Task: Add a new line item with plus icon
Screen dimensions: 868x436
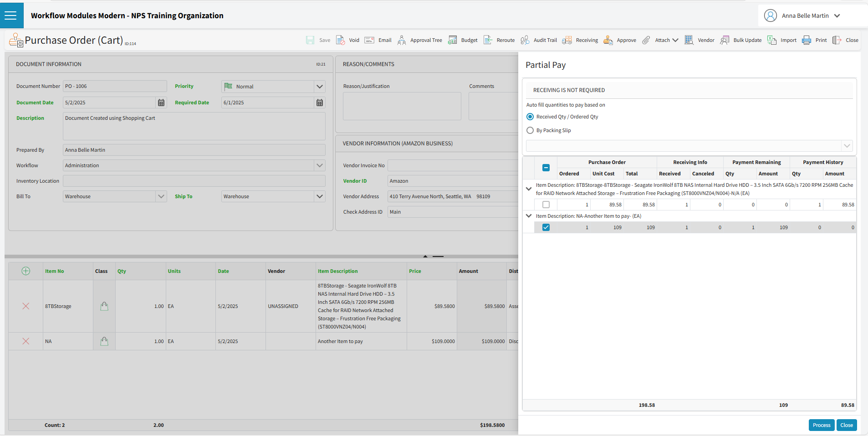Action: point(26,271)
